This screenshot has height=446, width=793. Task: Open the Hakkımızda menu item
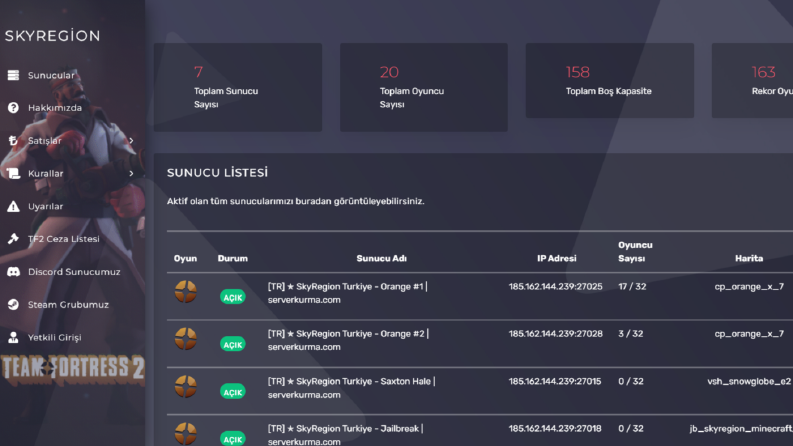55,108
